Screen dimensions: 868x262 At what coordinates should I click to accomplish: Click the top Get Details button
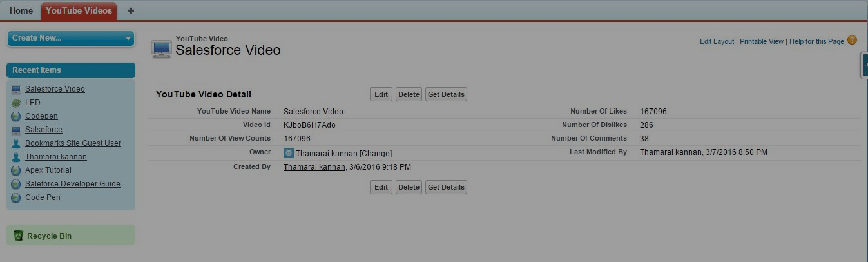446,94
